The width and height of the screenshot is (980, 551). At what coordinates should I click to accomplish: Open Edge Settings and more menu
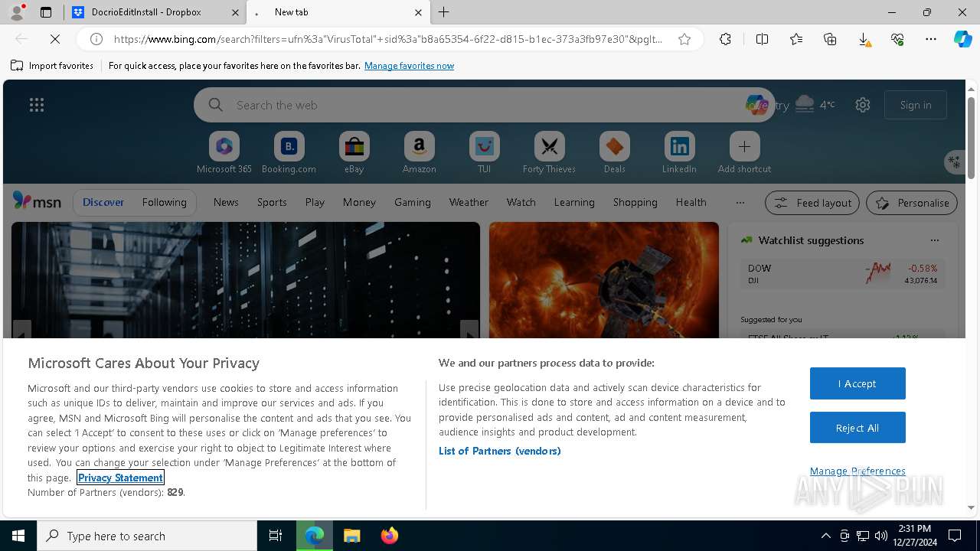(931, 39)
